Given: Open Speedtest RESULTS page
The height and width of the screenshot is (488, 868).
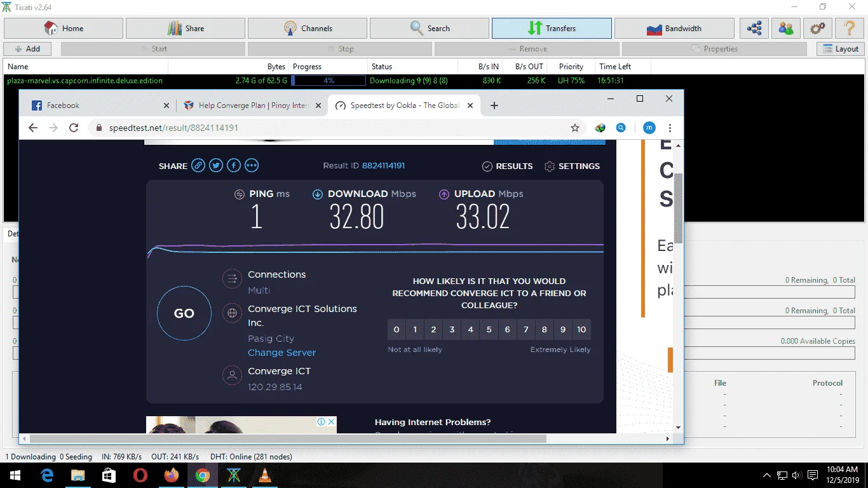Looking at the screenshot, I should (x=508, y=166).
